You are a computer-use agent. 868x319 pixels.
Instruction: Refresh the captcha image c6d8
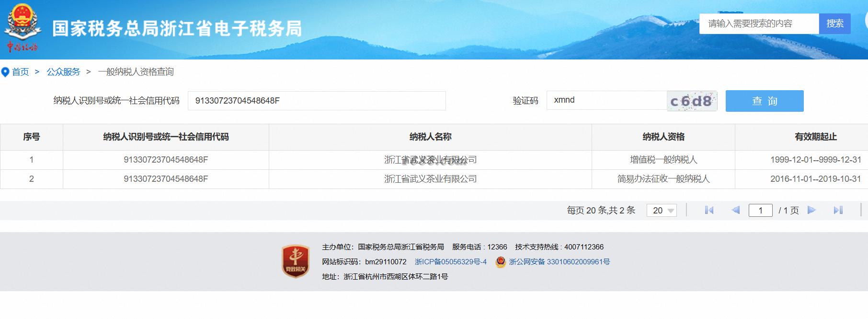(692, 101)
